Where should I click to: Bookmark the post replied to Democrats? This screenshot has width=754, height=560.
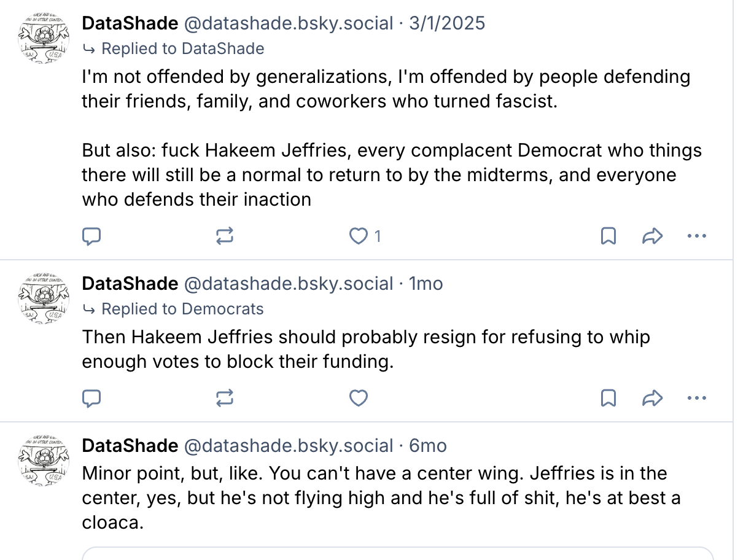pyautogui.click(x=608, y=399)
